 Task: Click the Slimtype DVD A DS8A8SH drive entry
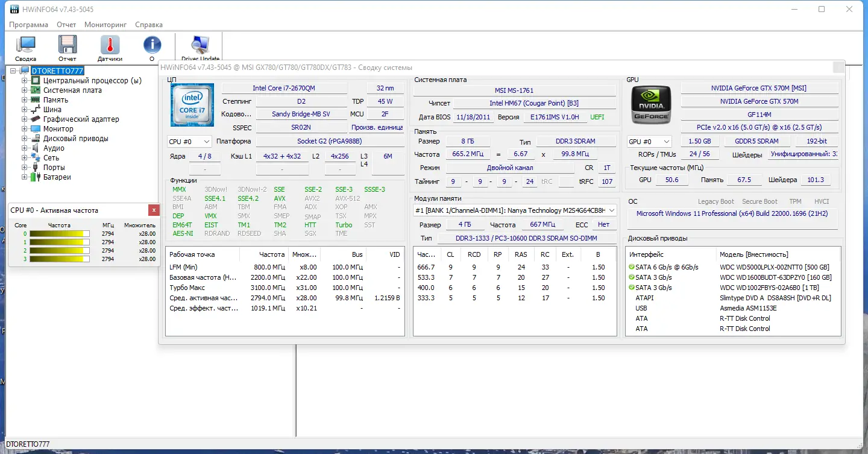pyautogui.click(x=775, y=298)
